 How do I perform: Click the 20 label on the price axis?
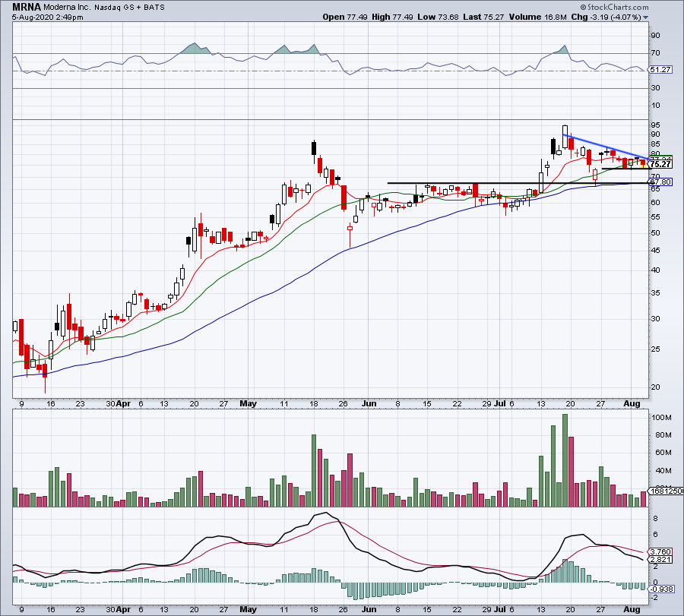[x=655, y=387]
